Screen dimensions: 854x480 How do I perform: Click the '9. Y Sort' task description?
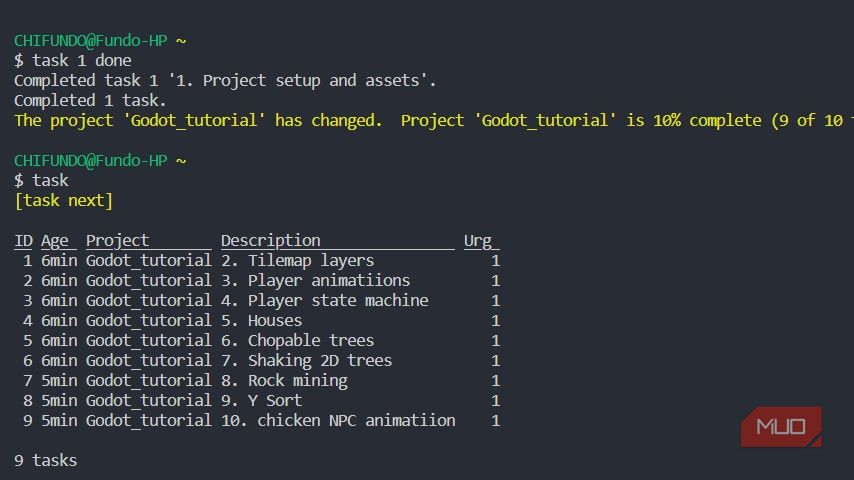[x=261, y=400]
